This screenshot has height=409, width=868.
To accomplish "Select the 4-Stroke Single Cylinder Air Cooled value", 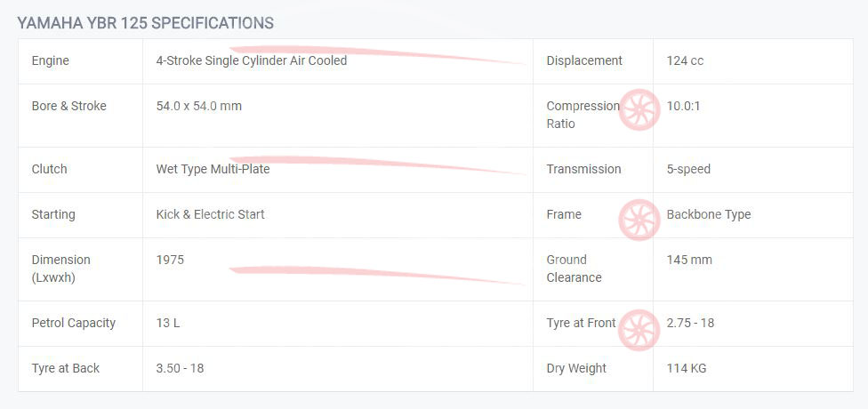I will [x=252, y=60].
